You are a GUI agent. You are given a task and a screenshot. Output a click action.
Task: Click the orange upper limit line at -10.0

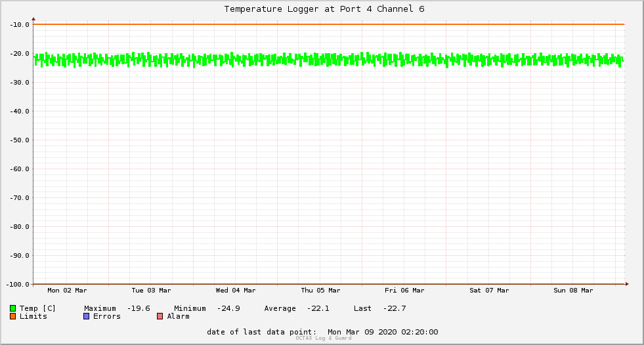[329, 24]
